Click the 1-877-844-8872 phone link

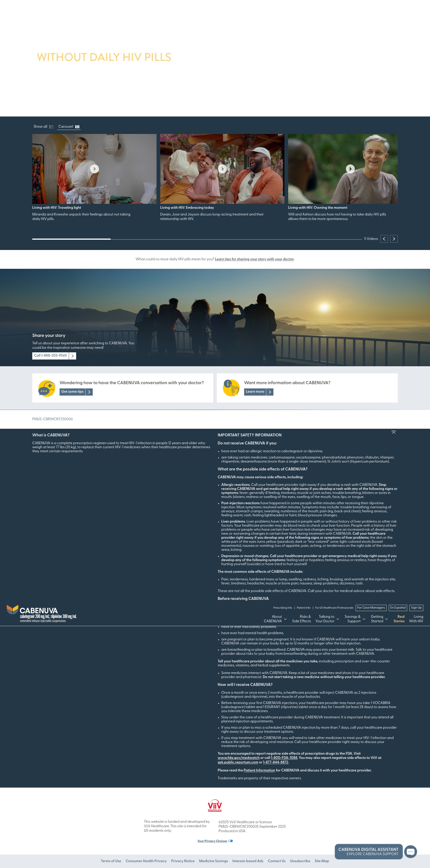pyautogui.click(x=276, y=762)
